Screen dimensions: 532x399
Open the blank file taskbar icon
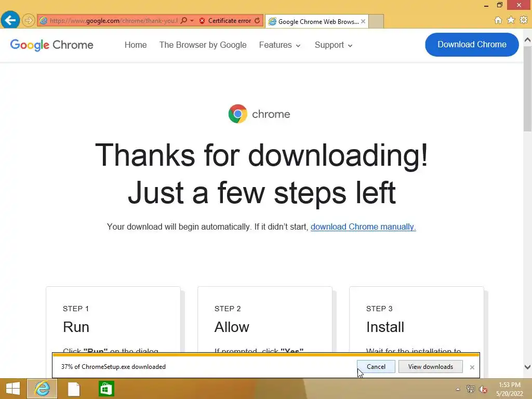pyautogui.click(x=74, y=389)
